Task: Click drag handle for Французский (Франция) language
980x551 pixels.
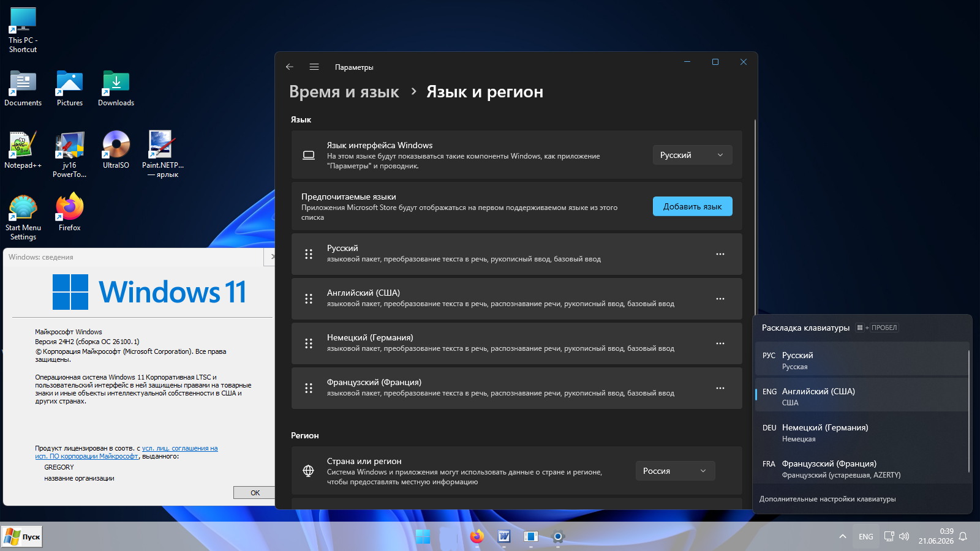Action: pos(309,388)
